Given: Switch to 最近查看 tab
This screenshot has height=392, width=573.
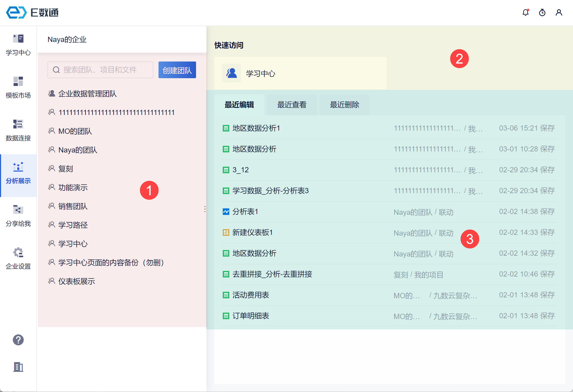Looking at the screenshot, I should tap(292, 105).
